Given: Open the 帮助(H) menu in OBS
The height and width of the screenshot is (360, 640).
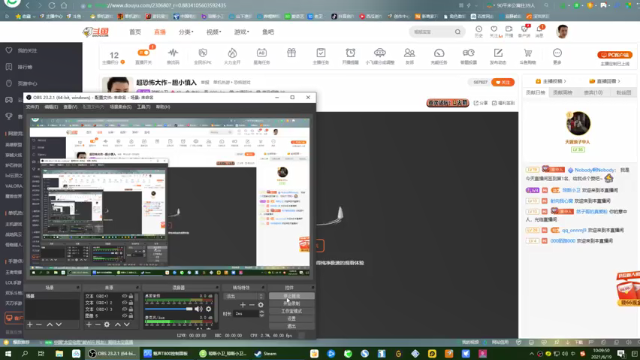Looking at the screenshot, I should coord(163,107).
